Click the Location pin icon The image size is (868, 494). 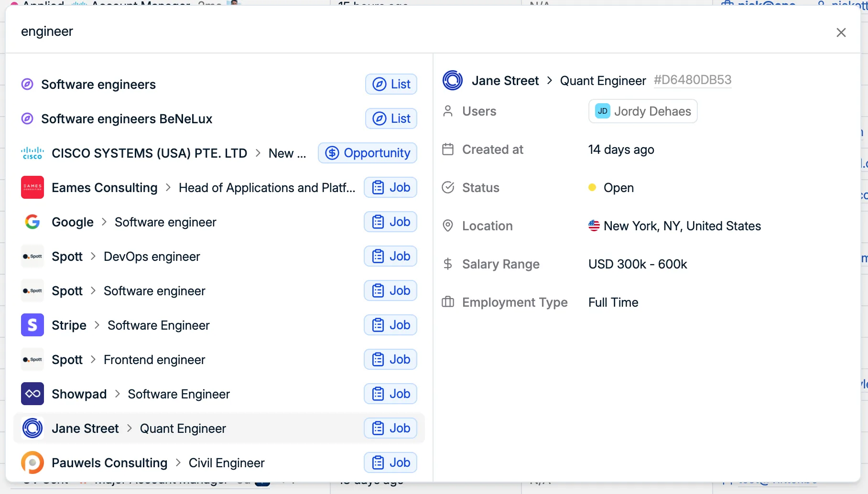tap(448, 226)
